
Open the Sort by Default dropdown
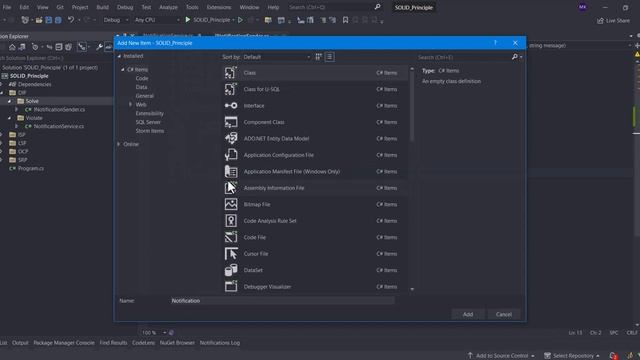(277, 57)
